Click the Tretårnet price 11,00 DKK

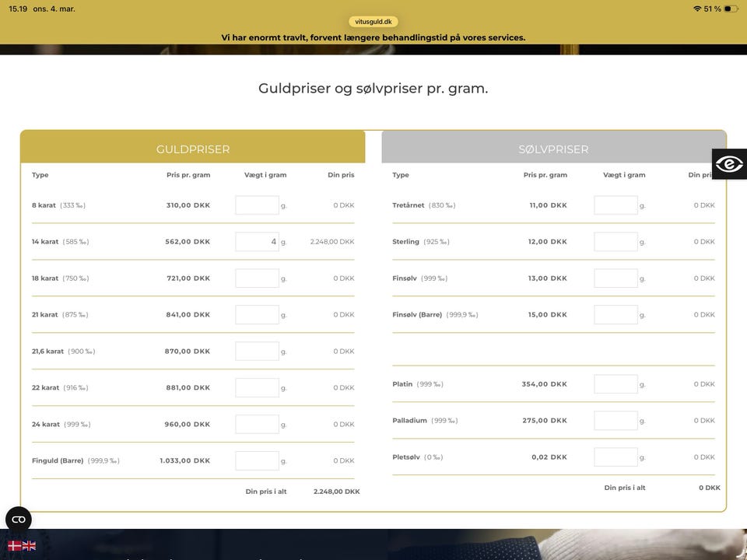[549, 205]
